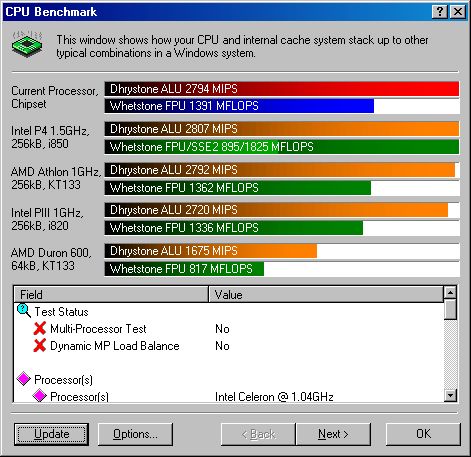Screen dimensions: 471x457
Task: Click the red X beside Dynamic MP Load Balance
Action: (x=40, y=346)
